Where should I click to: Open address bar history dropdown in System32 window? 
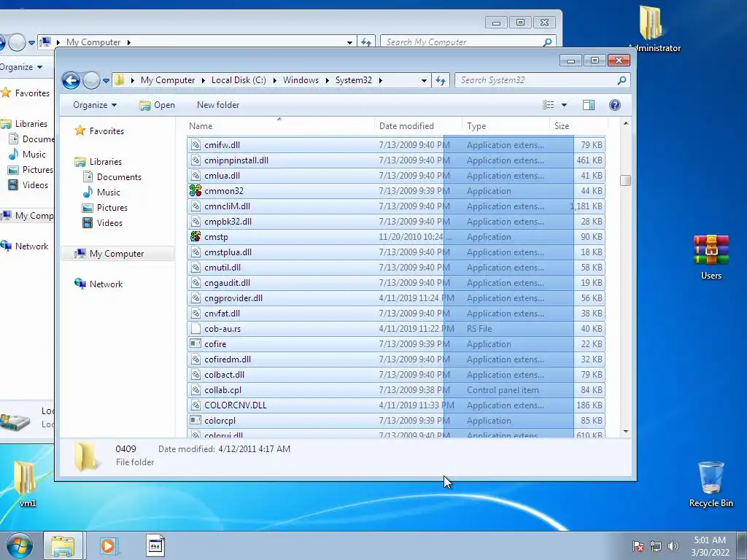[x=424, y=80]
